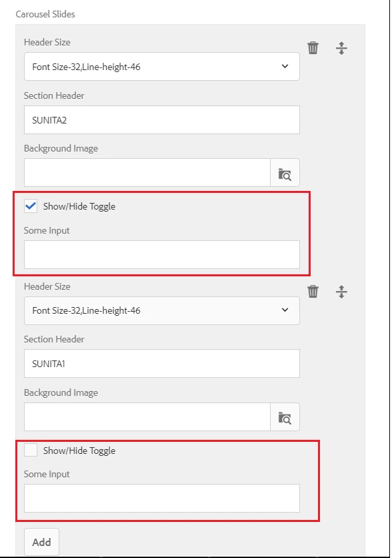This screenshot has width=392, height=558.
Task: Focus Some Input field in first slide
Action: click(162, 255)
